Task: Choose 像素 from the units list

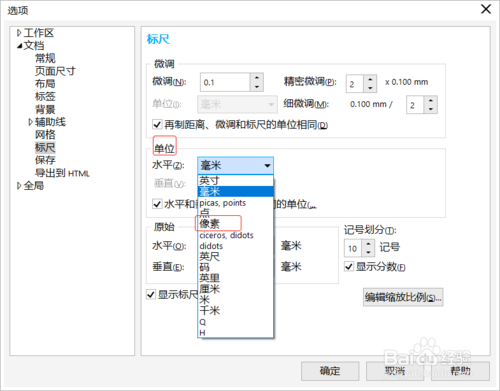Action: [x=236, y=223]
